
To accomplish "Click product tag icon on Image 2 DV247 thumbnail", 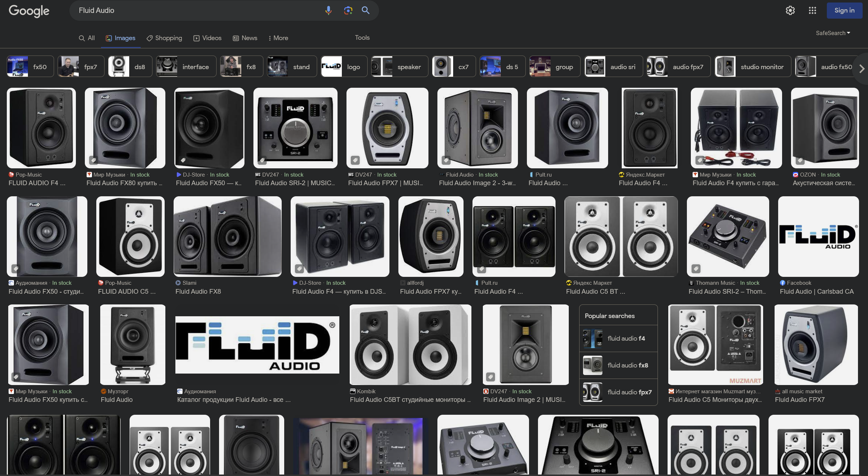I will (x=491, y=377).
